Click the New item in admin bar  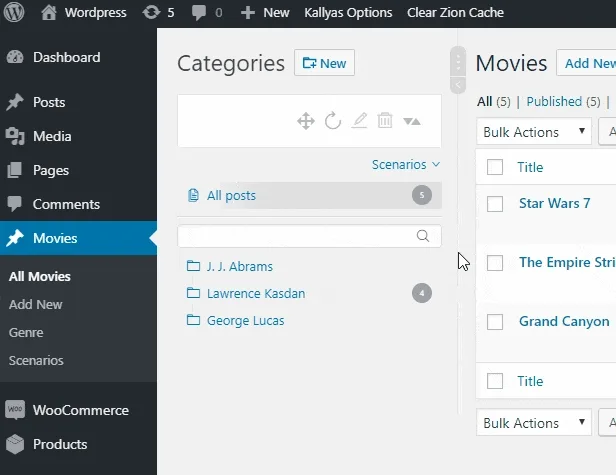tap(276, 13)
